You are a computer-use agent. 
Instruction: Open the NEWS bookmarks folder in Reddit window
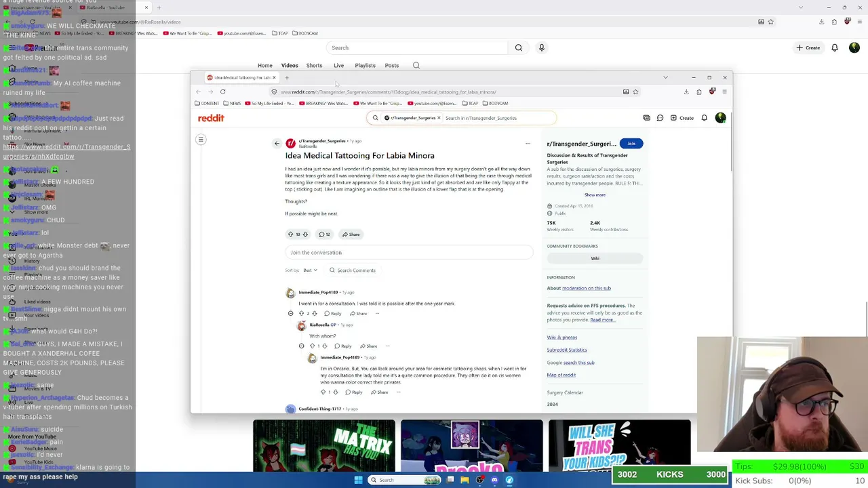coord(231,103)
